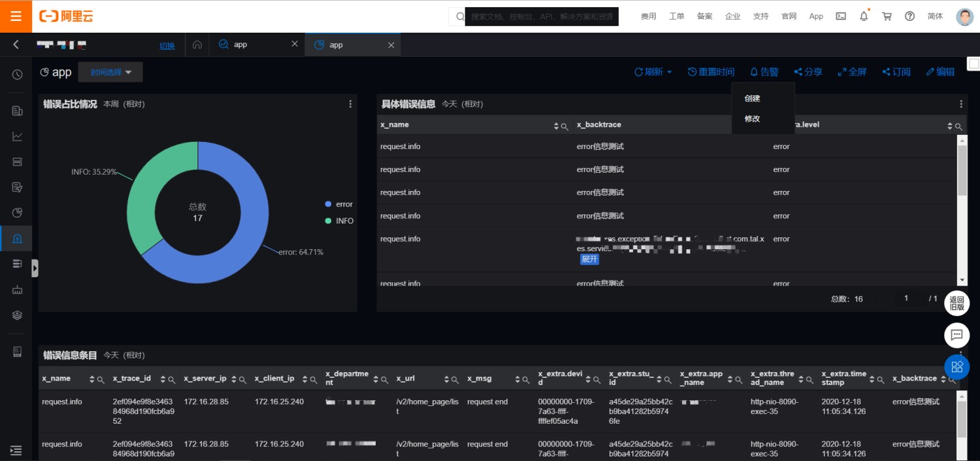980x461 pixels.
Task: Expand the sidebar with the arrow handle
Action: point(35,268)
